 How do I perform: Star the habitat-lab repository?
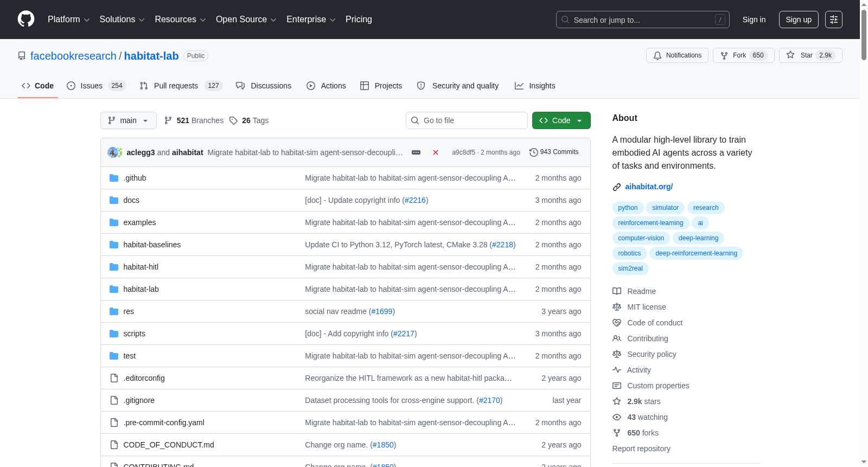click(x=810, y=55)
